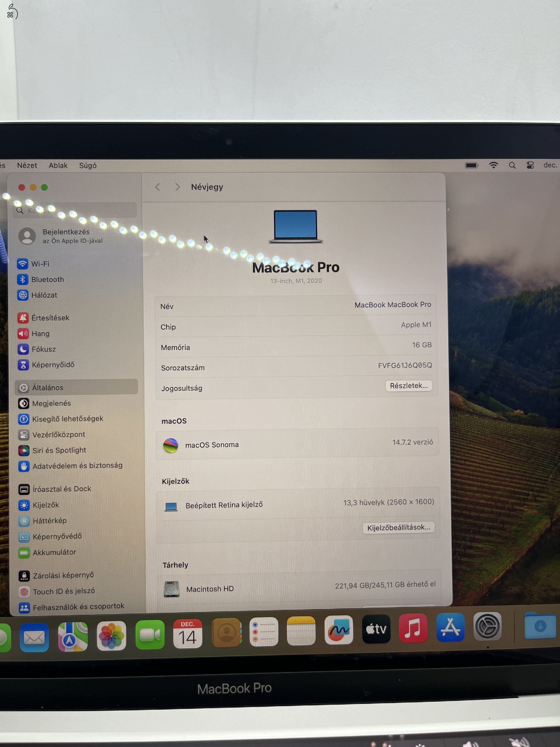Click the macOS Sonoma row

[x=297, y=444]
